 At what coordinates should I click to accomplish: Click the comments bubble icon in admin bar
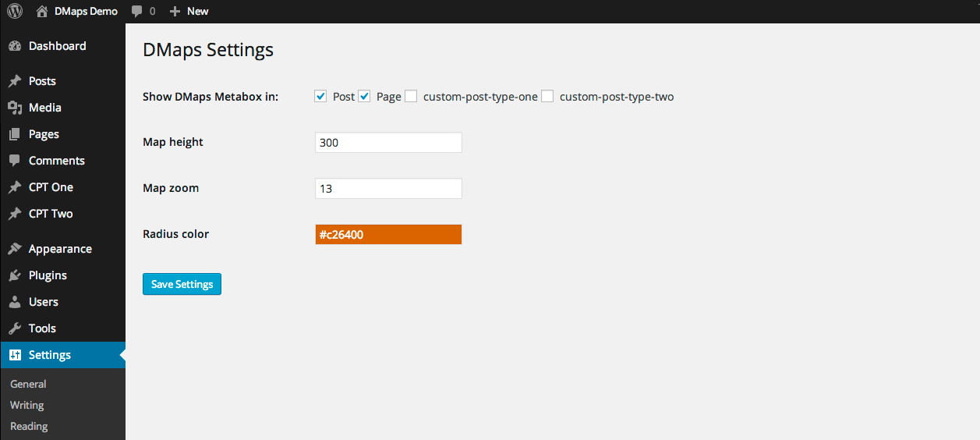point(137,12)
